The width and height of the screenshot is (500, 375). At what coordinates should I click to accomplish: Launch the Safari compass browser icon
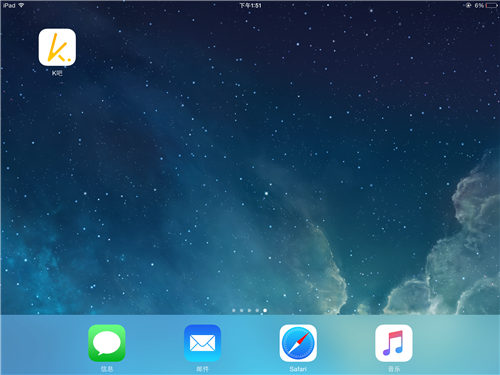298,343
